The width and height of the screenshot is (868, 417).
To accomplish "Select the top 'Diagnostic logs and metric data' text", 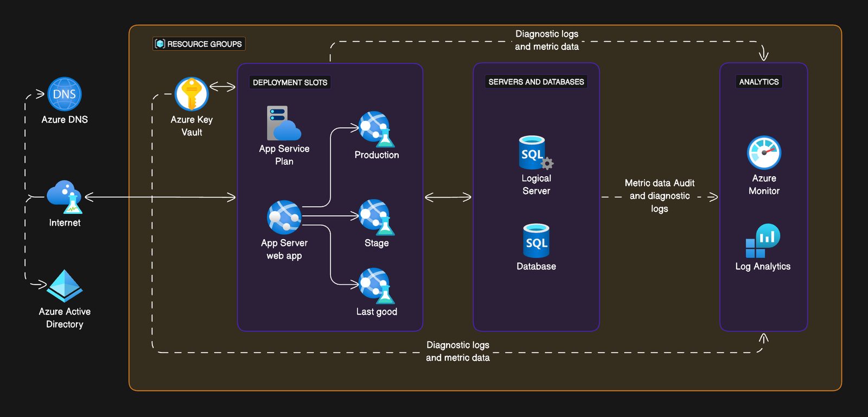I will click(547, 40).
